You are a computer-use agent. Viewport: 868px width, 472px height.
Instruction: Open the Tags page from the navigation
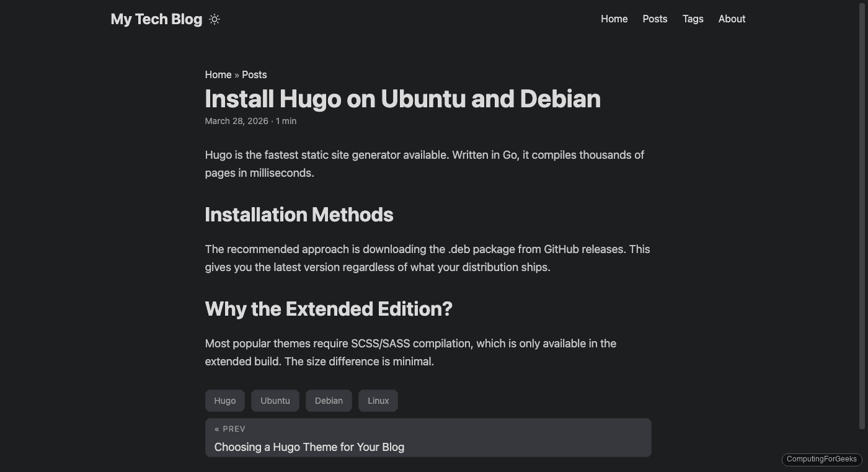pos(693,19)
